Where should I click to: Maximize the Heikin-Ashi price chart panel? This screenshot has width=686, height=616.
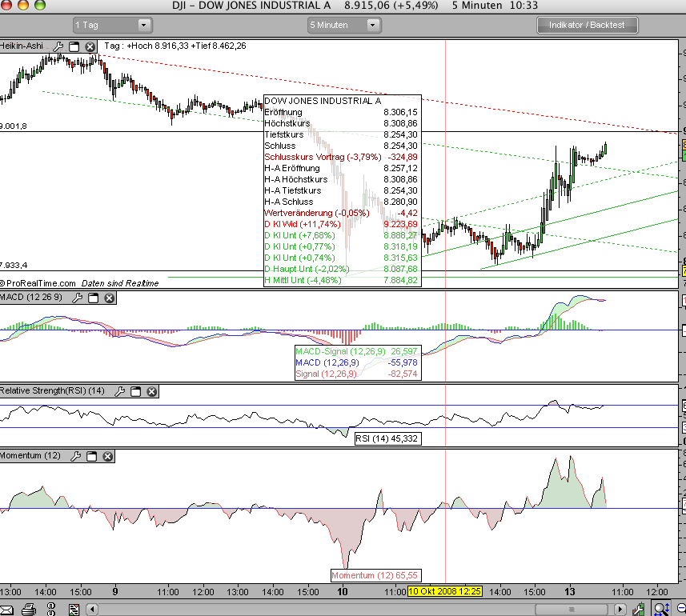tap(74, 46)
